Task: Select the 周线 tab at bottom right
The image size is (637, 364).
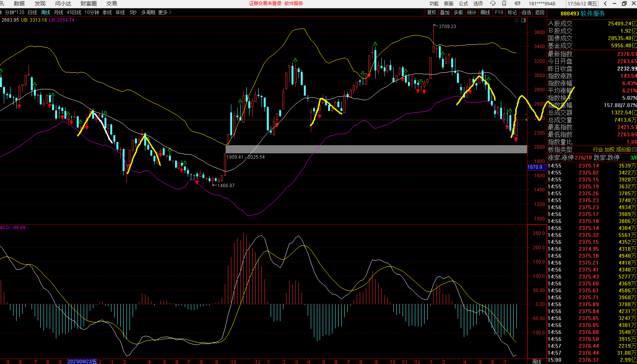Action: (x=536, y=361)
